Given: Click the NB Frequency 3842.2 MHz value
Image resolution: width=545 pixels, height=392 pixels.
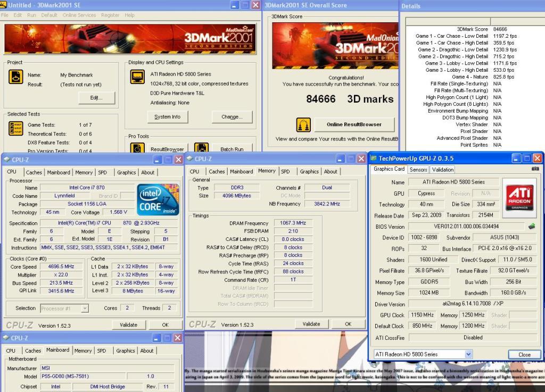Looking at the screenshot, I should (x=327, y=204).
